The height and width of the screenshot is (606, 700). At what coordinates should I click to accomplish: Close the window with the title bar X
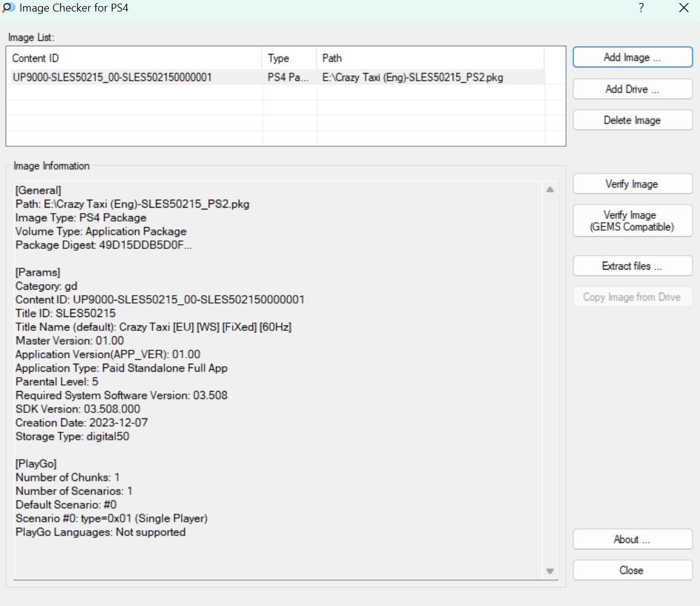point(683,9)
